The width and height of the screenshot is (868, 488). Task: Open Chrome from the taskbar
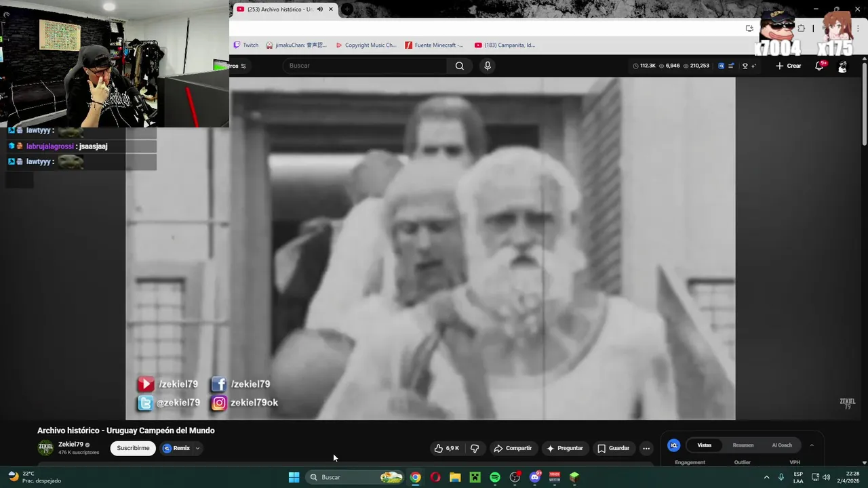(415, 477)
